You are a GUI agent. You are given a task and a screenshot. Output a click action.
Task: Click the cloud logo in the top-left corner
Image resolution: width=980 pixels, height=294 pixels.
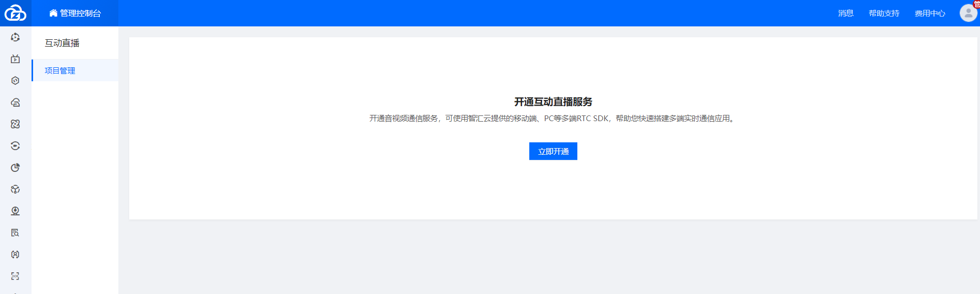tap(16, 13)
